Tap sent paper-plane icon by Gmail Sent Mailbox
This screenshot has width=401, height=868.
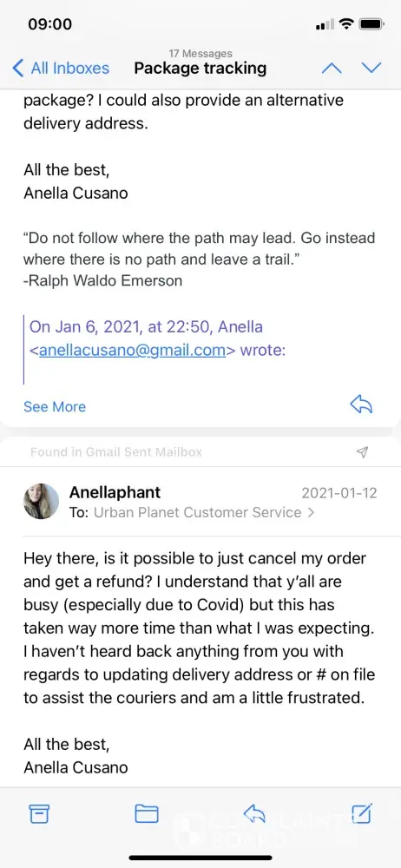[362, 452]
